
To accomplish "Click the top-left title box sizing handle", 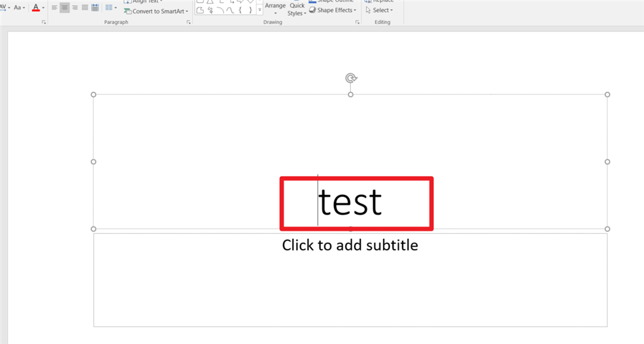I will 94,95.
